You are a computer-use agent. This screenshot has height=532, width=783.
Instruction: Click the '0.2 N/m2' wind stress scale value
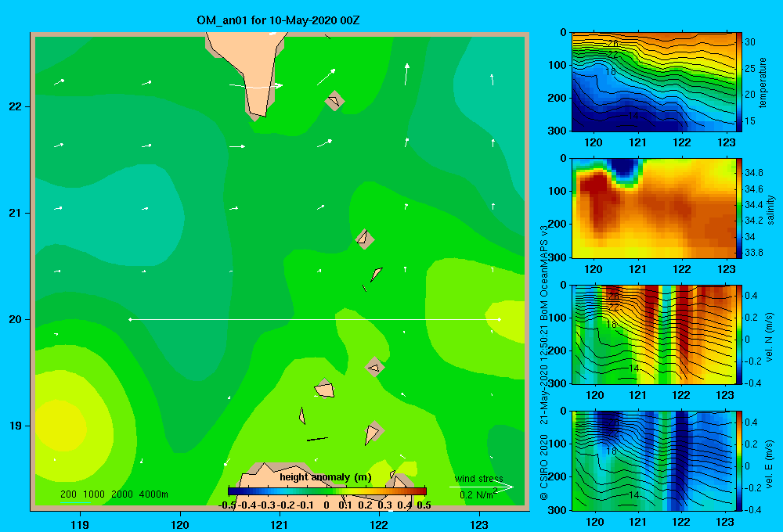tap(478, 494)
